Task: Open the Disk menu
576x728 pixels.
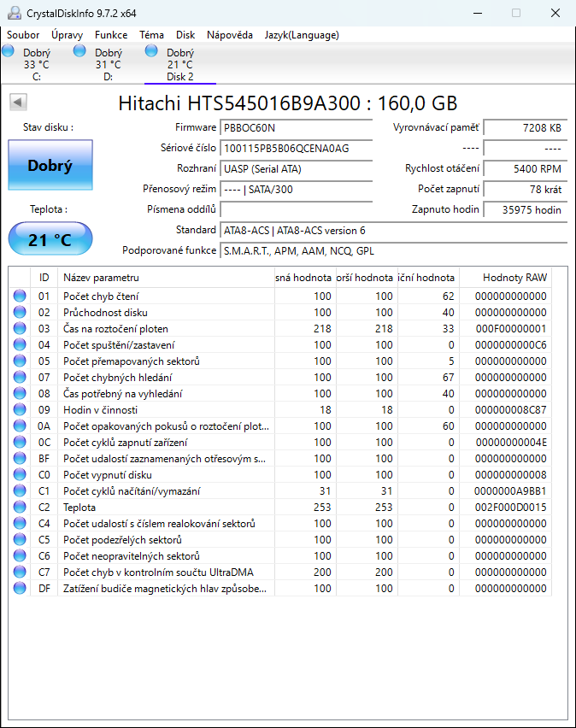Action: click(185, 35)
